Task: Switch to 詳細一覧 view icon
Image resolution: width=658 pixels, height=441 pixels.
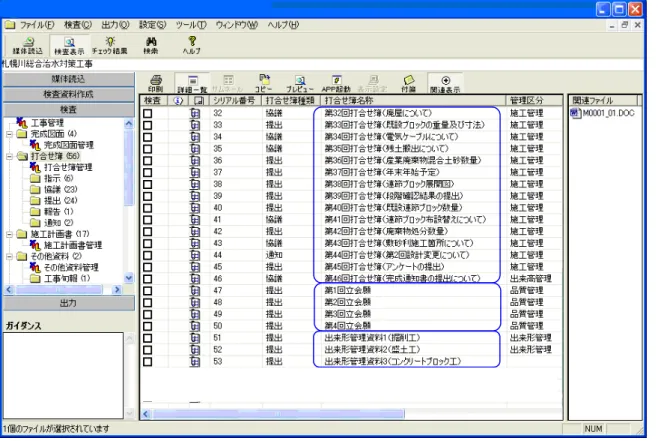Action: tap(192, 83)
